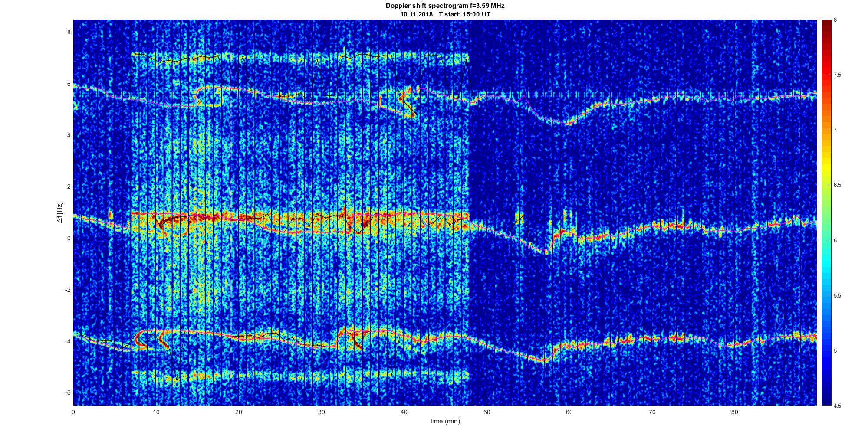Click the frequency-axis tick label "-4"
Image resolution: width=868 pixels, height=435 pixels.
coord(67,341)
